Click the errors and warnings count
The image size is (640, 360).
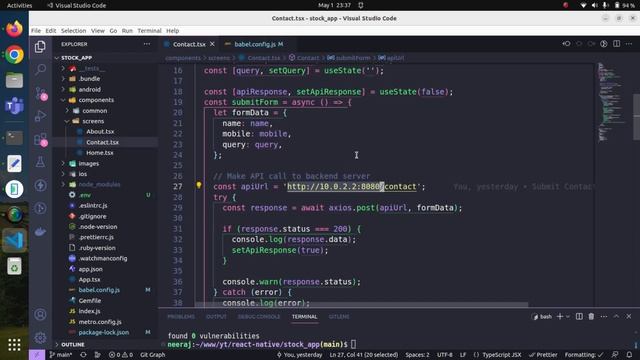click(121, 355)
